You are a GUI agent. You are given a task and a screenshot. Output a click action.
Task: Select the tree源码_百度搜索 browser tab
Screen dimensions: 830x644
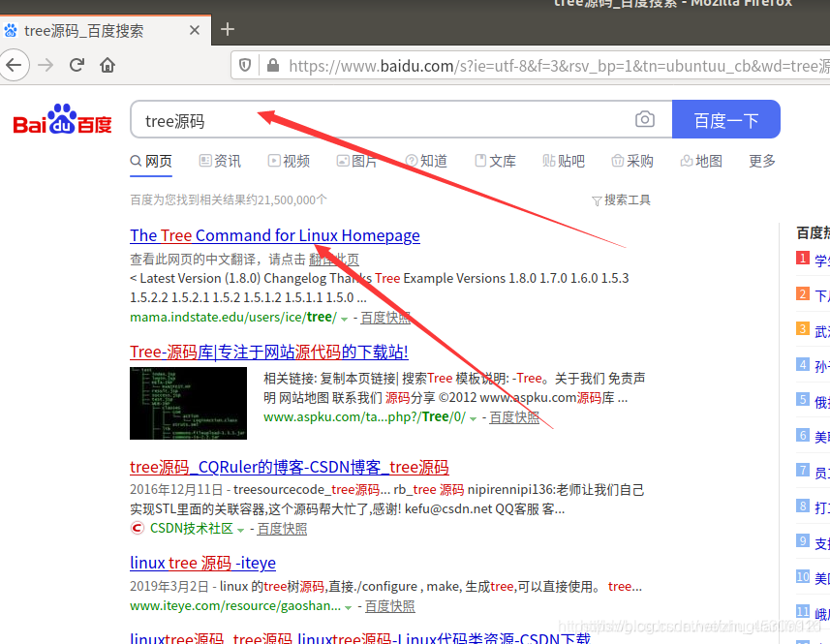click(105, 30)
